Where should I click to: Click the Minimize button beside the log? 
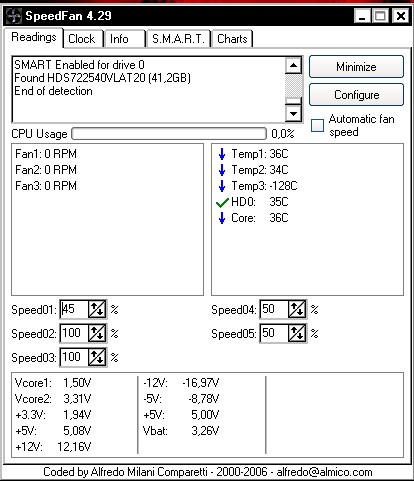click(x=356, y=67)
